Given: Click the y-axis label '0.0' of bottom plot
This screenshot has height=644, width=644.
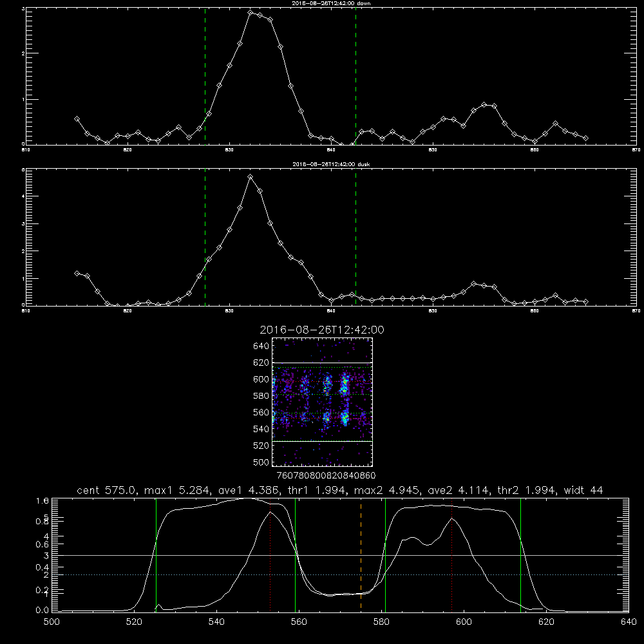Looking at the screenshot, I should (x=43, y=611).
